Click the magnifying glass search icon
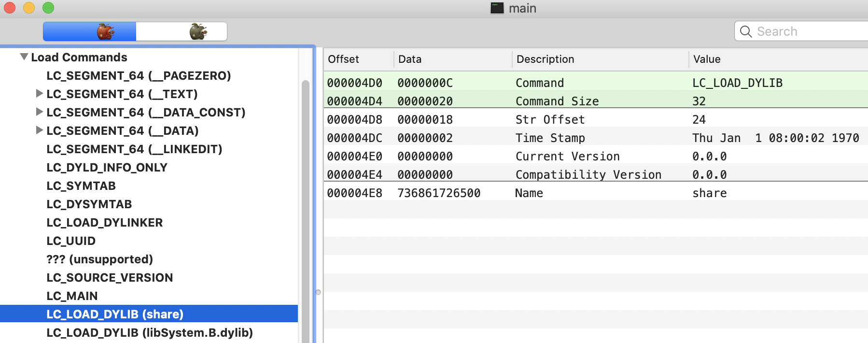 point(746,31)
